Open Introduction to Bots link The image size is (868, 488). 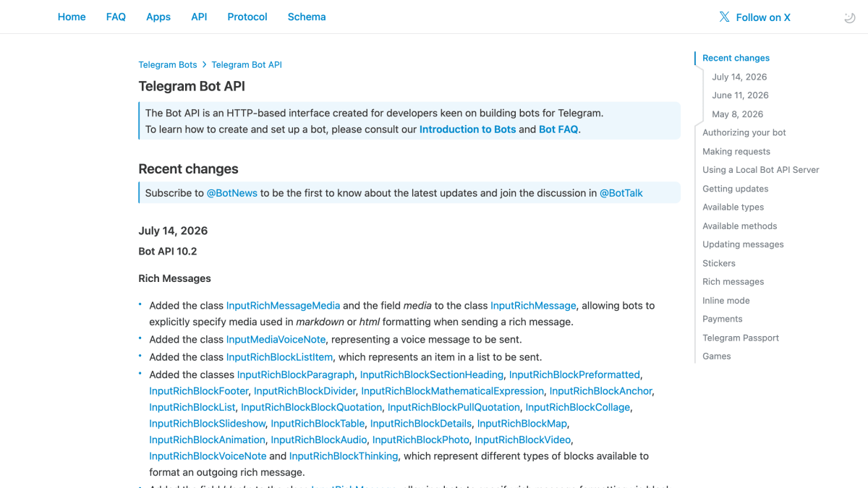point(468,129)
